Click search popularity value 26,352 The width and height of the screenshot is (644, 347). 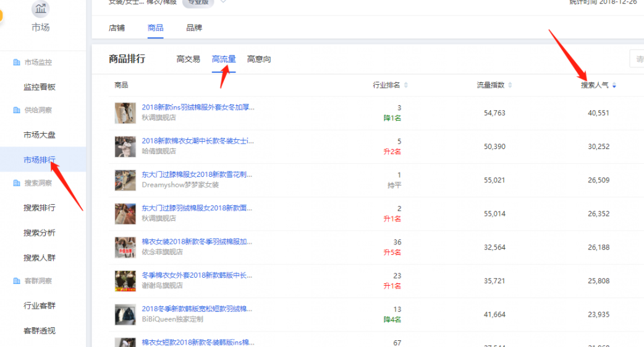coord(598,214)
